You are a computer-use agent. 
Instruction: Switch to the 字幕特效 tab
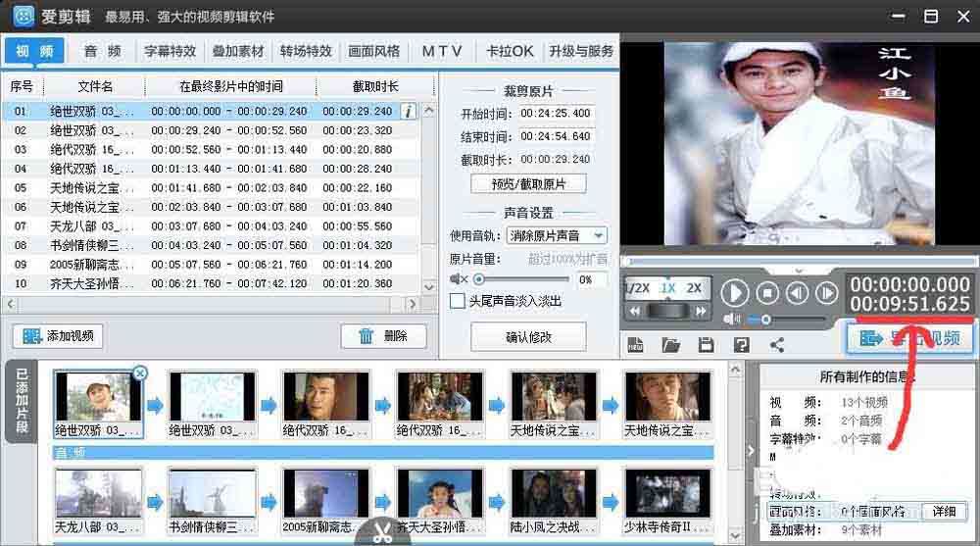point(170,51)
